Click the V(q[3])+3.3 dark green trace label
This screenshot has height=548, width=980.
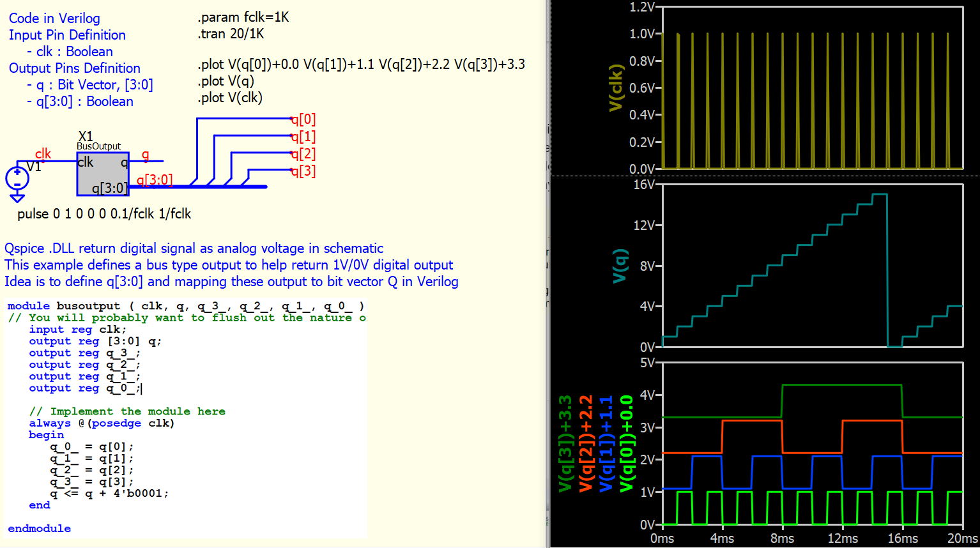tap(565, 444)
